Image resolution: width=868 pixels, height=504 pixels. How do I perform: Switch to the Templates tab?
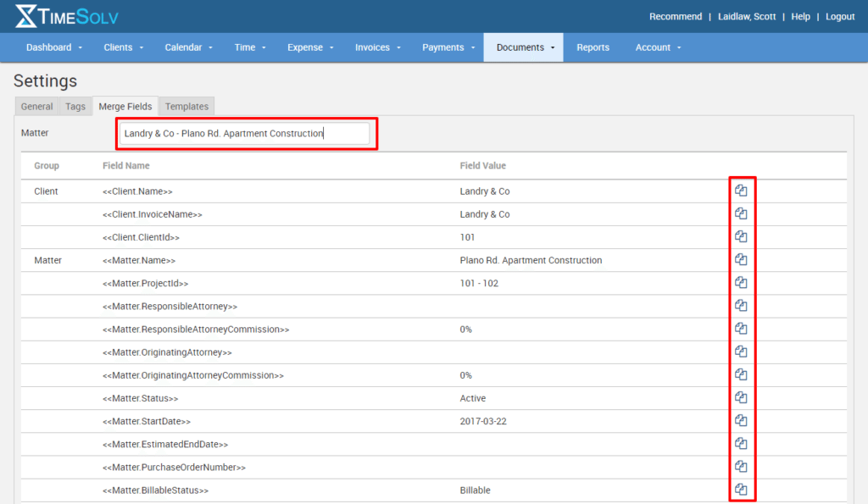(186, 107)
